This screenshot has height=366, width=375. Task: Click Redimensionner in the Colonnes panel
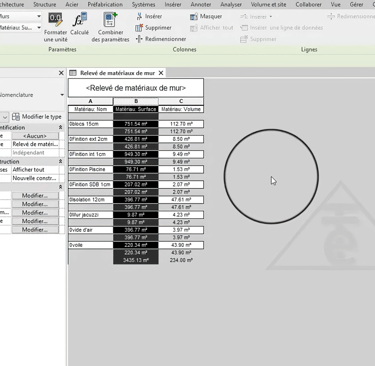161,39
